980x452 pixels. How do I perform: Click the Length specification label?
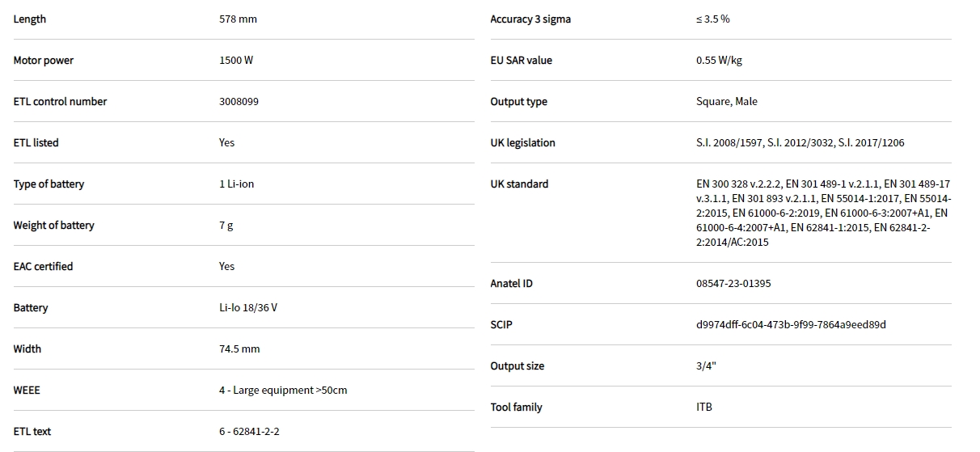click(30, 19)
